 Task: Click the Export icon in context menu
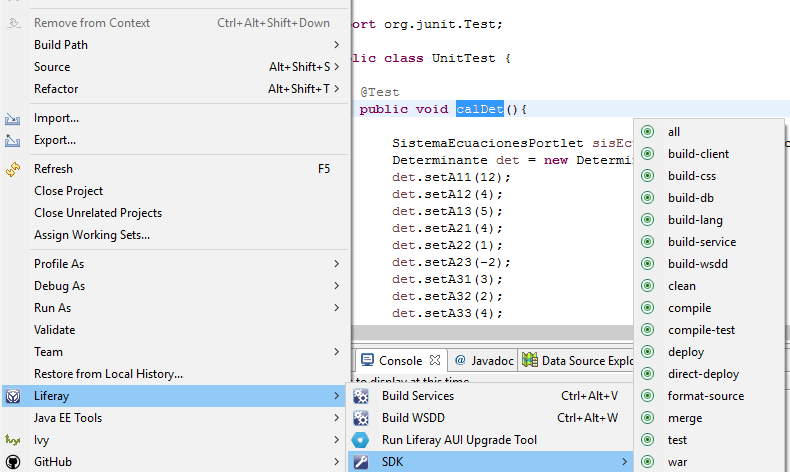click(x=13, y=141)
